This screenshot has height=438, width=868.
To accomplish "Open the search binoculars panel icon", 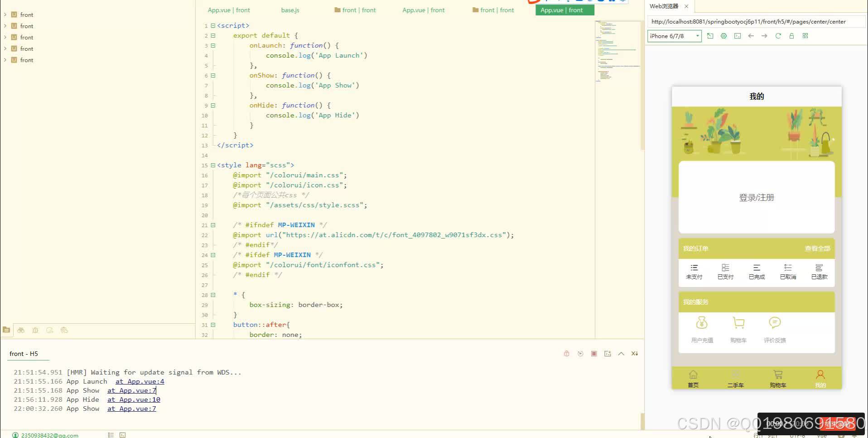I will pos(21,330).
